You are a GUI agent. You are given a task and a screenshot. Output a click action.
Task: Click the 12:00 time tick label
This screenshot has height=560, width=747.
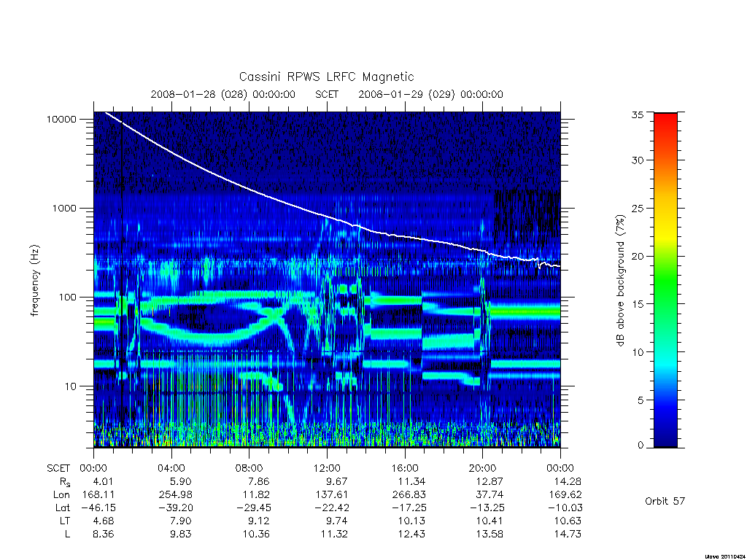(x=327, y=468)
